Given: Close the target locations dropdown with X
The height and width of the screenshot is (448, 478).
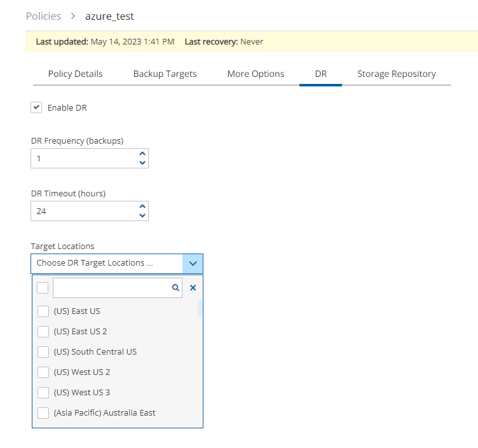Looking at the screenshot, I should pos(193,288).
